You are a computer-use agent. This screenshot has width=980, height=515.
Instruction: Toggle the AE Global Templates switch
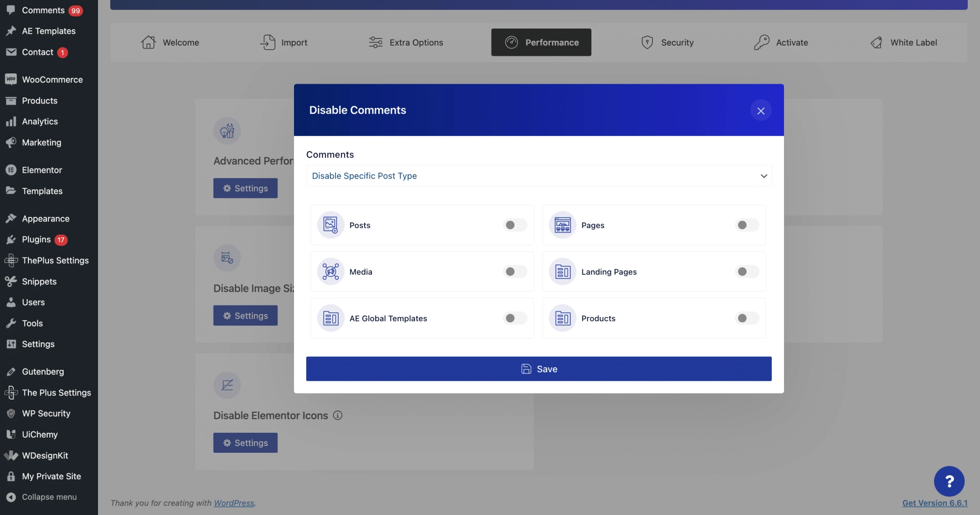pyautogui.click(x=514, y=318)
